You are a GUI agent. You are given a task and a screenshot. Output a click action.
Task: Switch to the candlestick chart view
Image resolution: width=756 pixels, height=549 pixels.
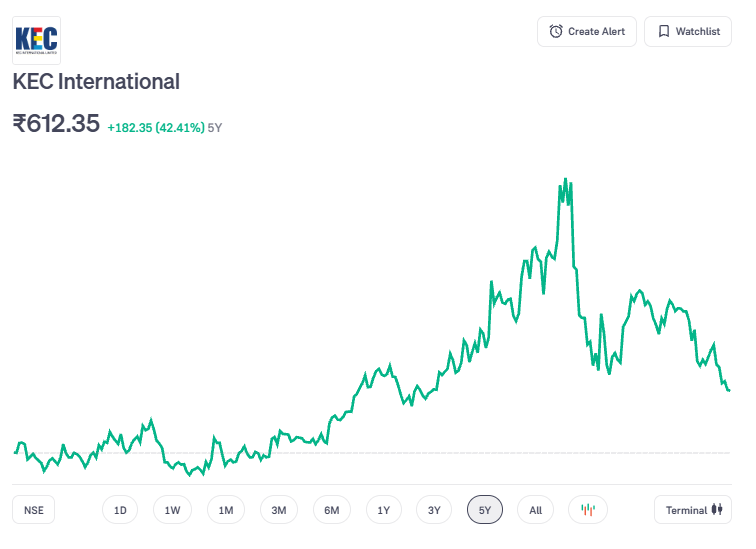[588, 510]
